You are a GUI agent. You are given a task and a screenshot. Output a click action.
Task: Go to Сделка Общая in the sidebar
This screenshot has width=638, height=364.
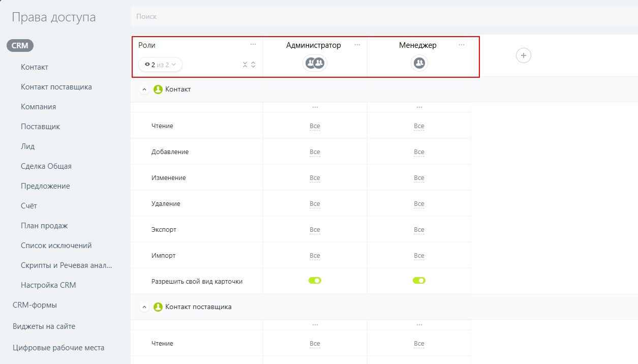coord(46,166)
